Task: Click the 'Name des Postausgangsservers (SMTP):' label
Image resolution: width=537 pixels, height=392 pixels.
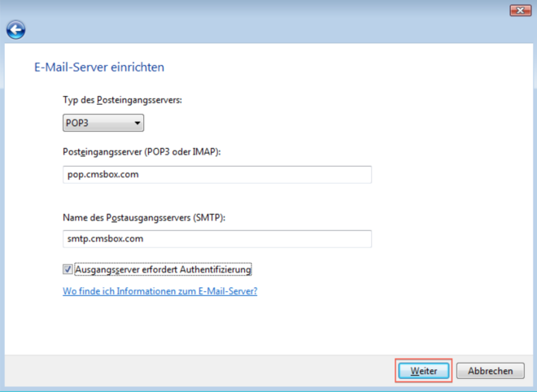Action: point(144,216)
